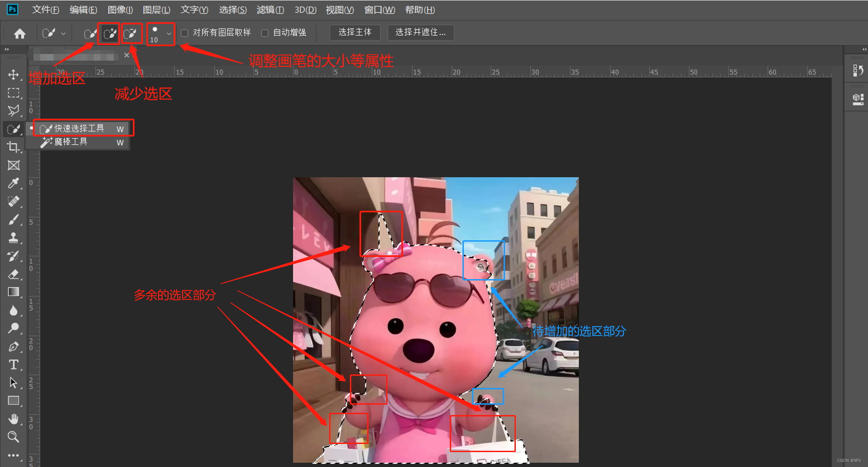Select the New Selection brush mode

(90, 33)
